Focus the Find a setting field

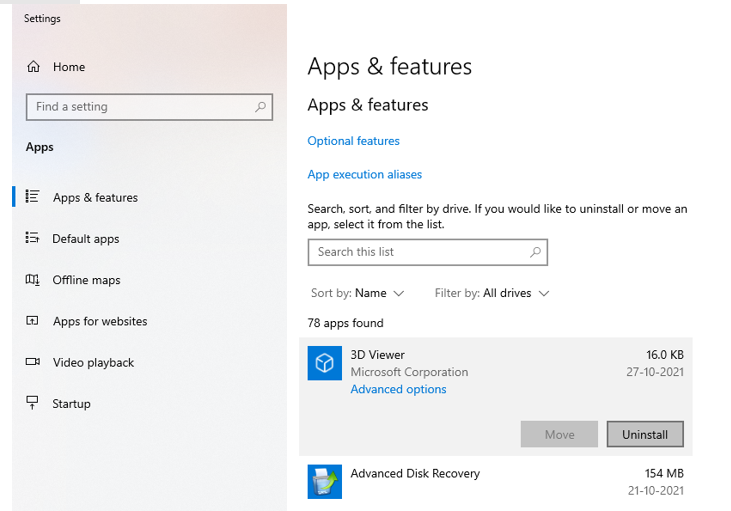149,107
